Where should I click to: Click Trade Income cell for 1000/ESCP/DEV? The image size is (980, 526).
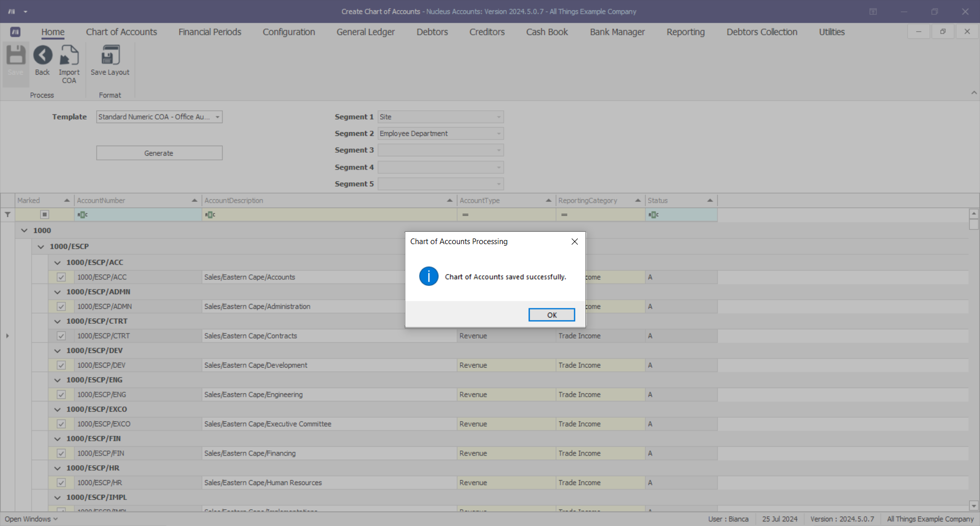coord(600,365)
